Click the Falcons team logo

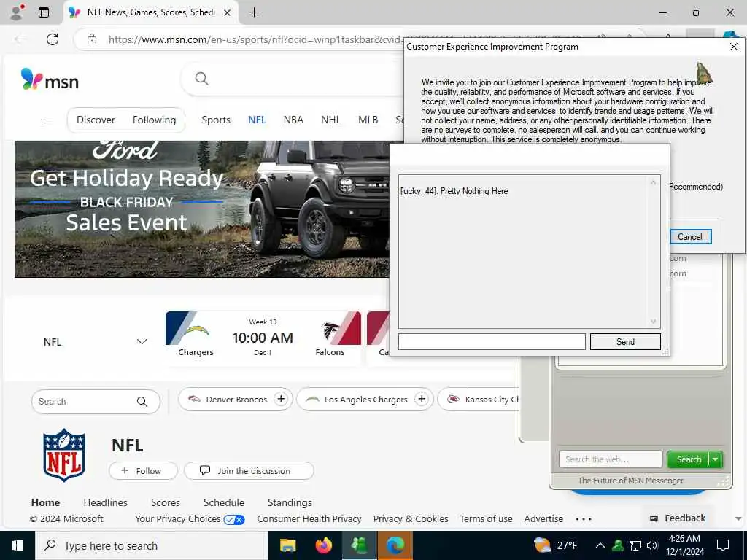coord(330,331)
